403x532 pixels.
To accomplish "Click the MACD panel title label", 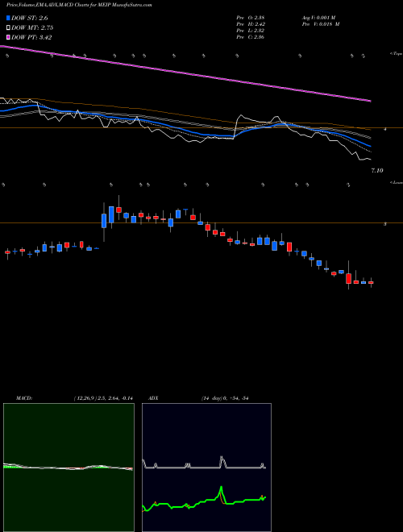I will pos(23,398).
